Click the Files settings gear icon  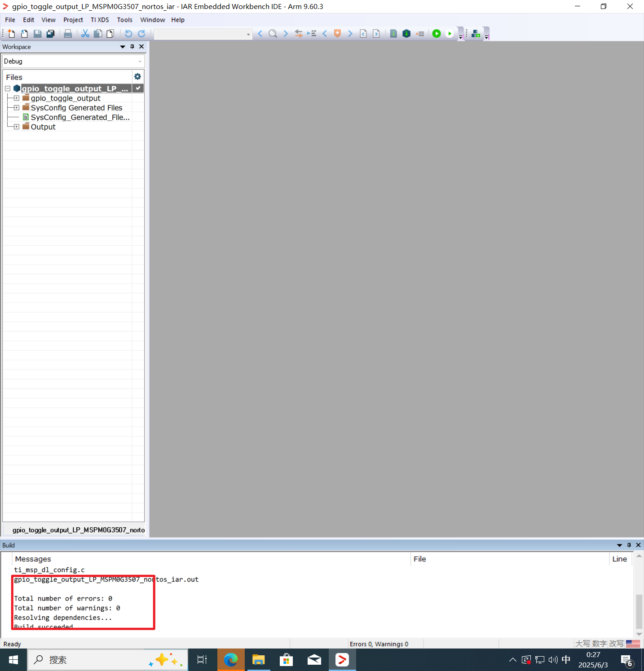click(x=137, y=77)
